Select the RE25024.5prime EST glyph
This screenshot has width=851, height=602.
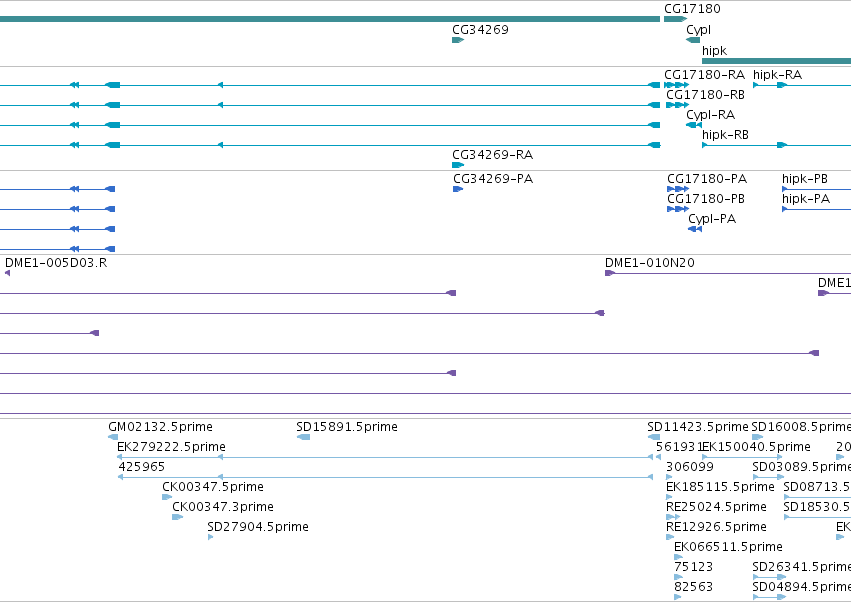673,517
